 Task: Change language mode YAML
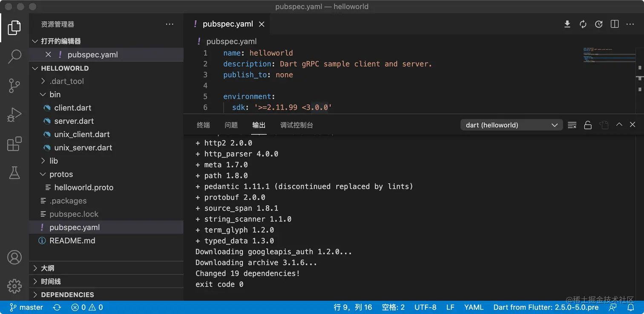click(474, 307)
